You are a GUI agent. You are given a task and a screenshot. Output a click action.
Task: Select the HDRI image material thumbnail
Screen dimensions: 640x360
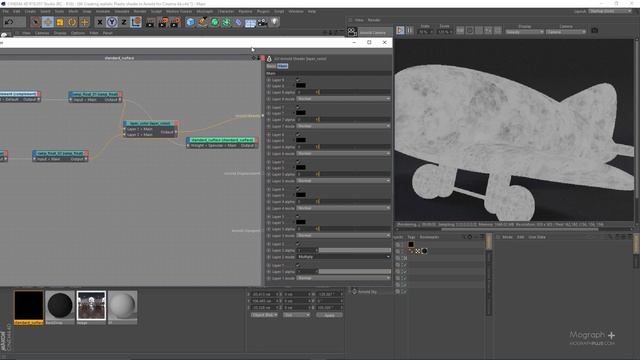coord(91,306)
